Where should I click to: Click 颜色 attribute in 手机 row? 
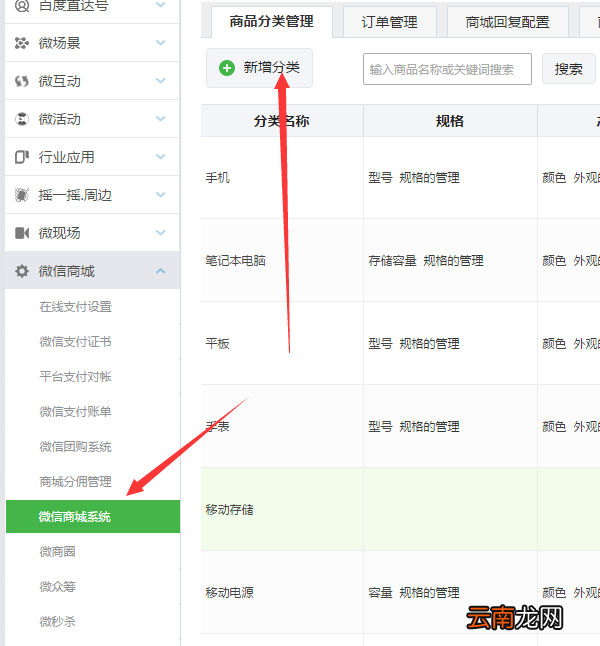(x=554, y=178)
